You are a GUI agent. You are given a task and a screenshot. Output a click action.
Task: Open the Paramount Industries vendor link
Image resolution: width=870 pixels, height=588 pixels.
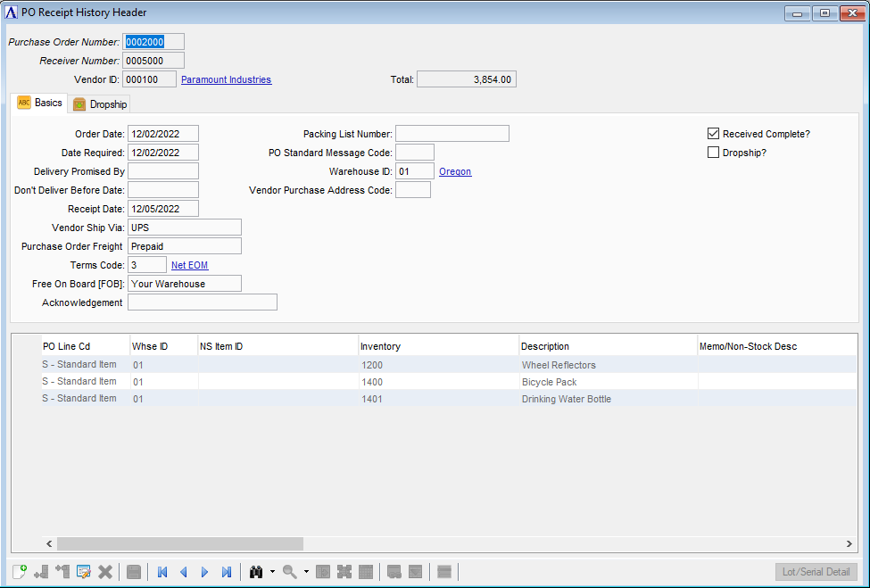click(x=226, y=79)
